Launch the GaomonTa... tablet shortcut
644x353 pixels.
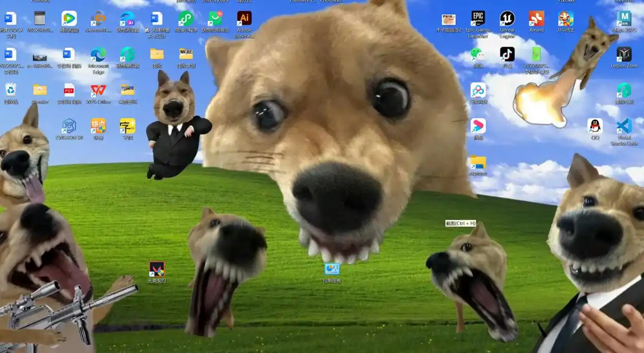pyautogui.click(x=98, y=18)
